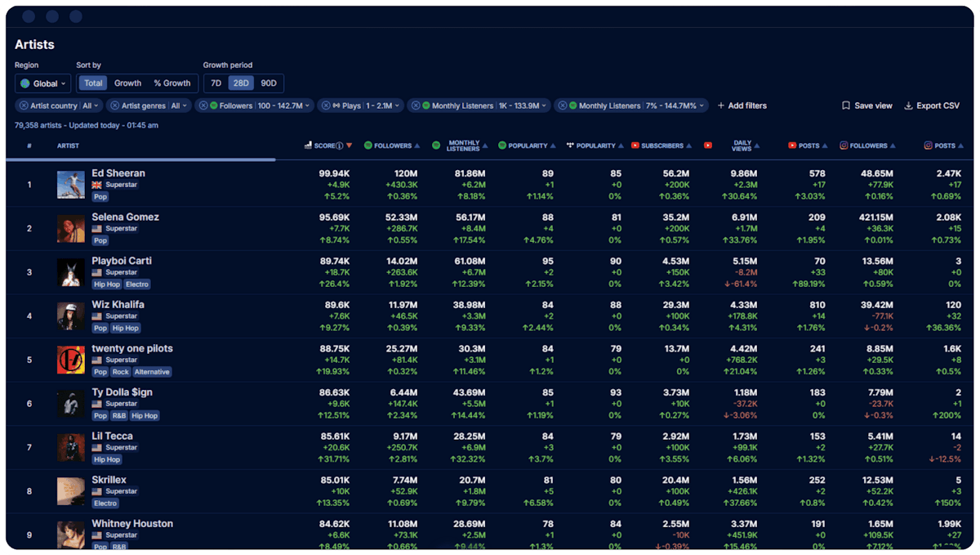Select the Total sort option
The width and height of the screenshot is (980, 555).
pos(93,83)
